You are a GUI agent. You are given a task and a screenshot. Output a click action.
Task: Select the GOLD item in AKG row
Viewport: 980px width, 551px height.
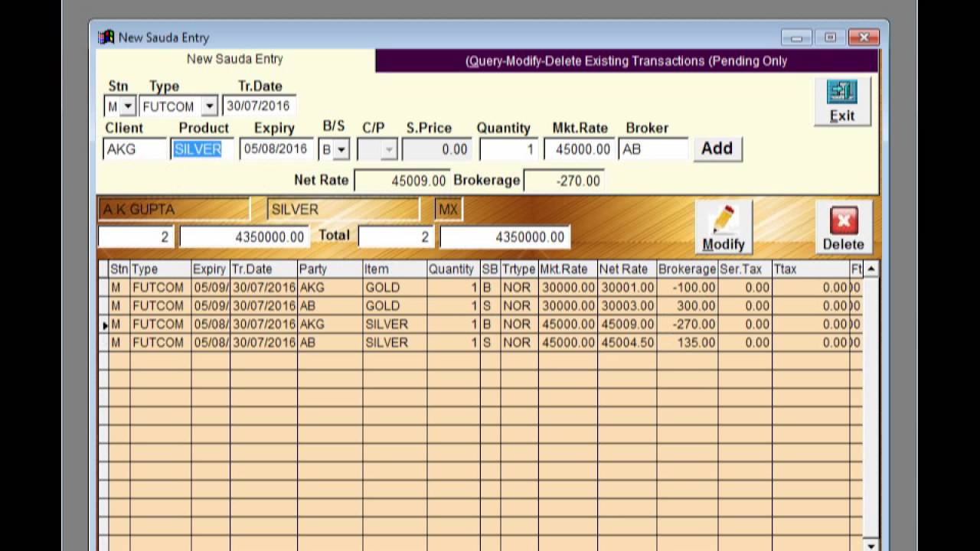coord(395,288)
